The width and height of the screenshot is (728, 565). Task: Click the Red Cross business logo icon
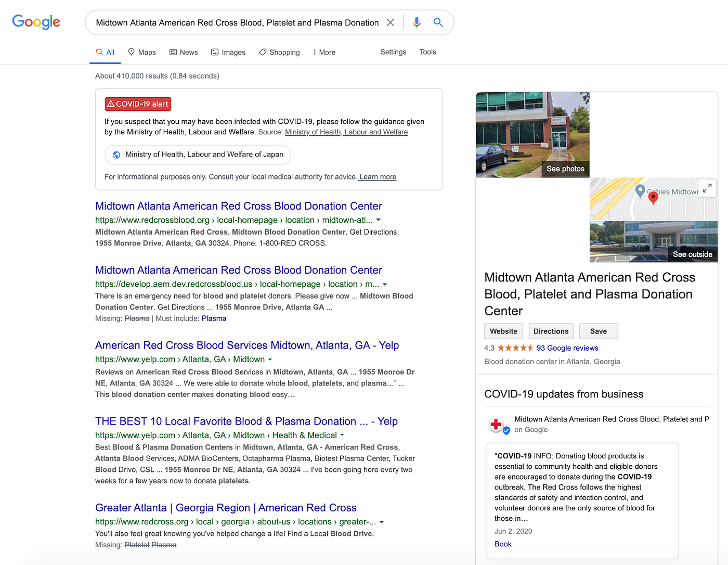[497, 425]
